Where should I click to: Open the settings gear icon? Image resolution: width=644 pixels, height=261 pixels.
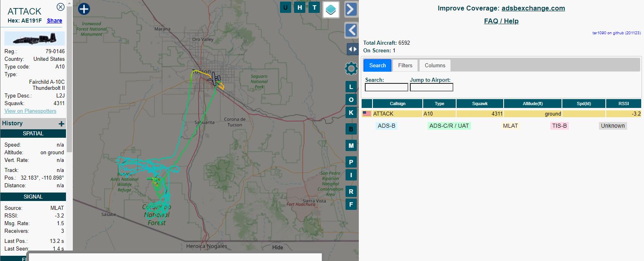(x=351, y=68)
